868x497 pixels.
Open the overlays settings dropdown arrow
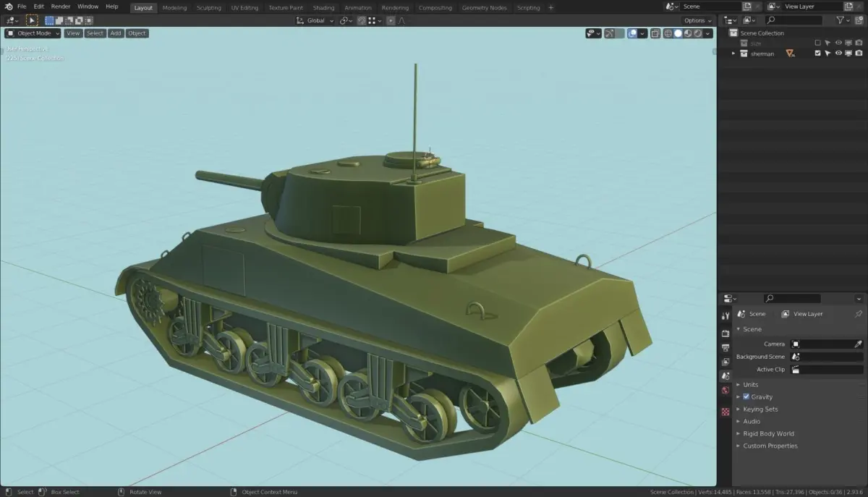[642, 33]
